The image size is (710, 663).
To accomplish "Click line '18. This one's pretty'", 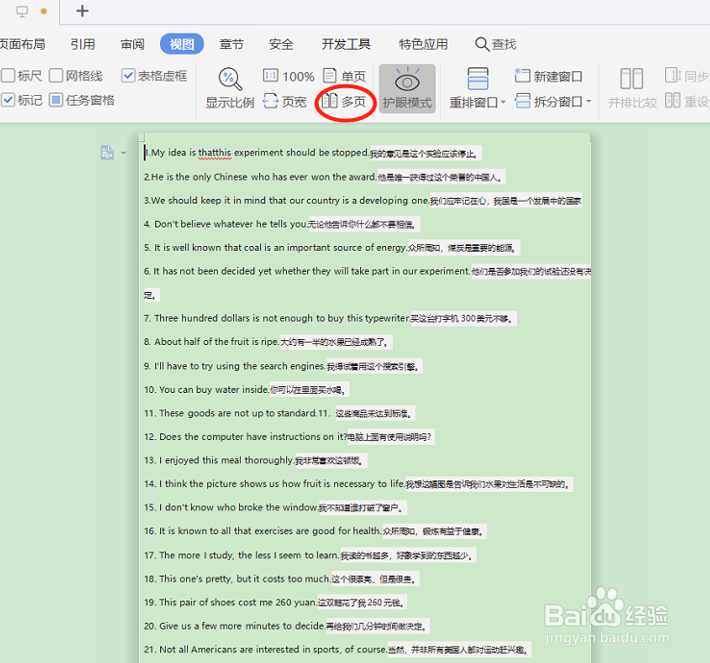I will [x=280, y=579].
